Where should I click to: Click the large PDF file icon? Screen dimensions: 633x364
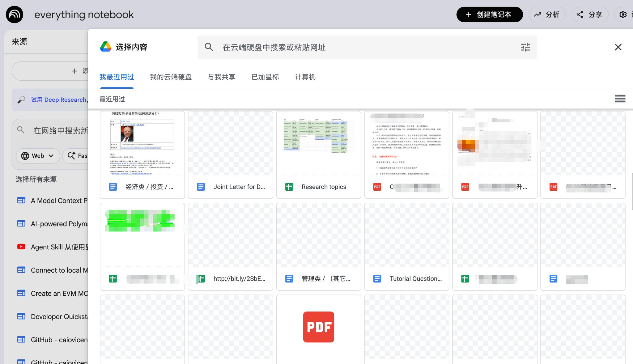(319, 327)
